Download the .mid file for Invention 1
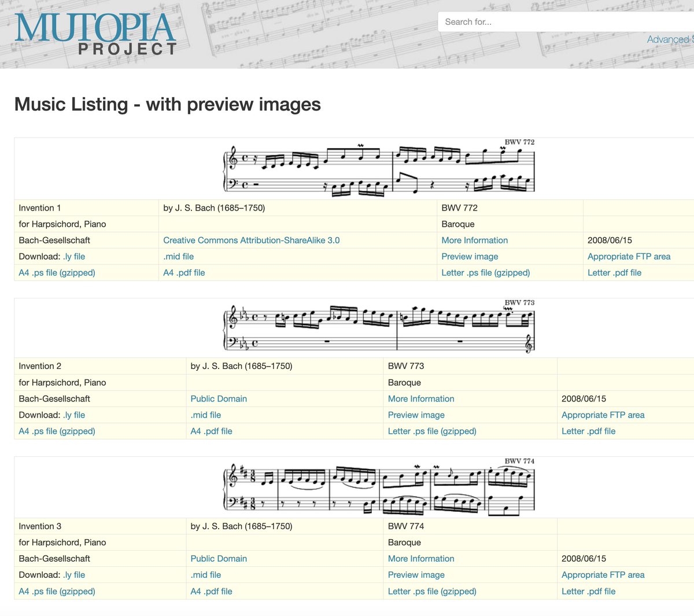694x616 pixels. point(178,256)
